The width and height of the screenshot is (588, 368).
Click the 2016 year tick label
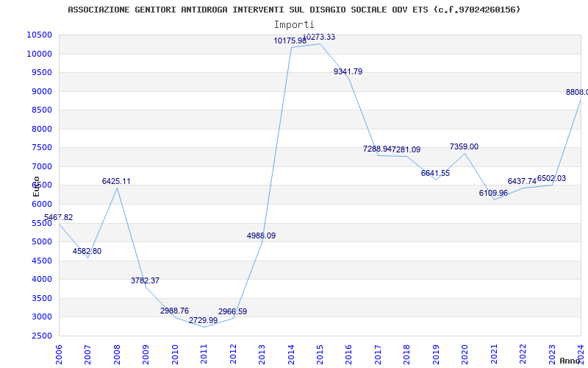[348, 355]
